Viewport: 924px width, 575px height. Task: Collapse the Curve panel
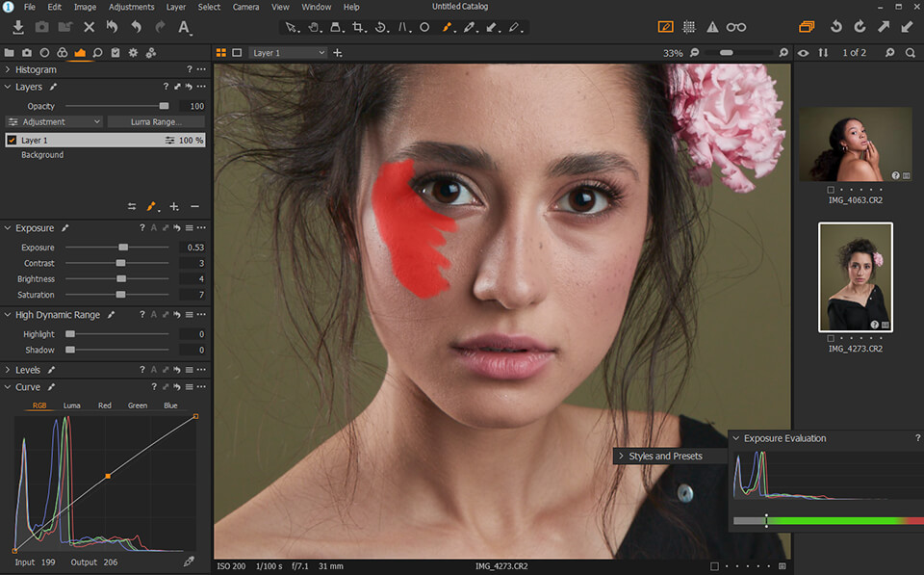point(8,386)
